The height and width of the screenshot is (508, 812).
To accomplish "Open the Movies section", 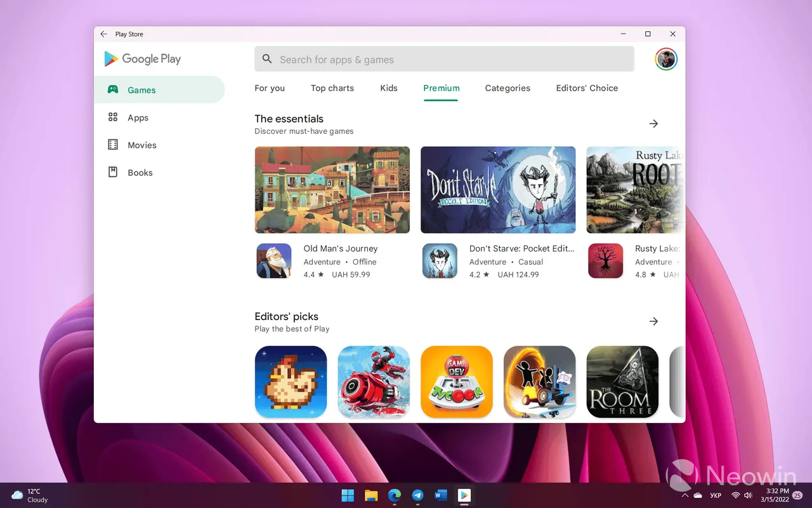I will pyautogui.click(x=141, y=145).
